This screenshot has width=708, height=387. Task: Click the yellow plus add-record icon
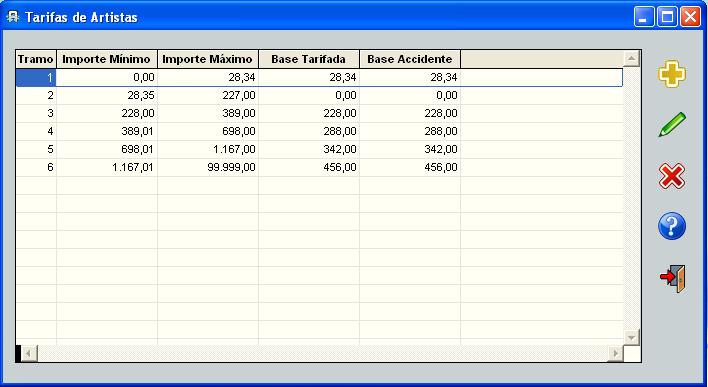(671, 74)
